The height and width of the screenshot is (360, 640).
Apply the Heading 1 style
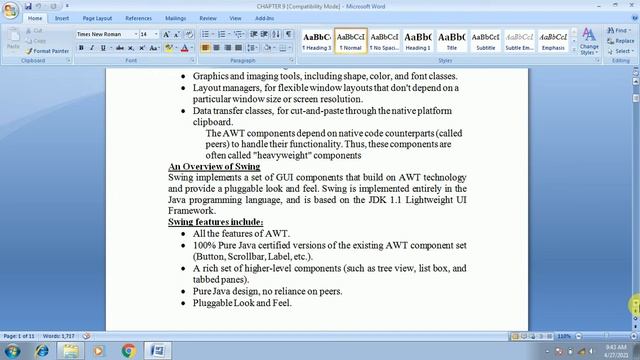click(x=418, y=41)
